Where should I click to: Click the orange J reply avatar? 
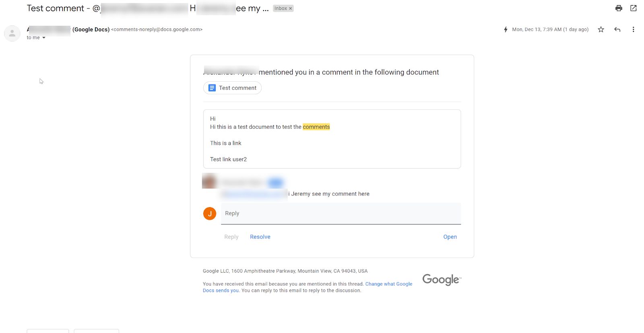pyautogui.click(x=209, y=214)
